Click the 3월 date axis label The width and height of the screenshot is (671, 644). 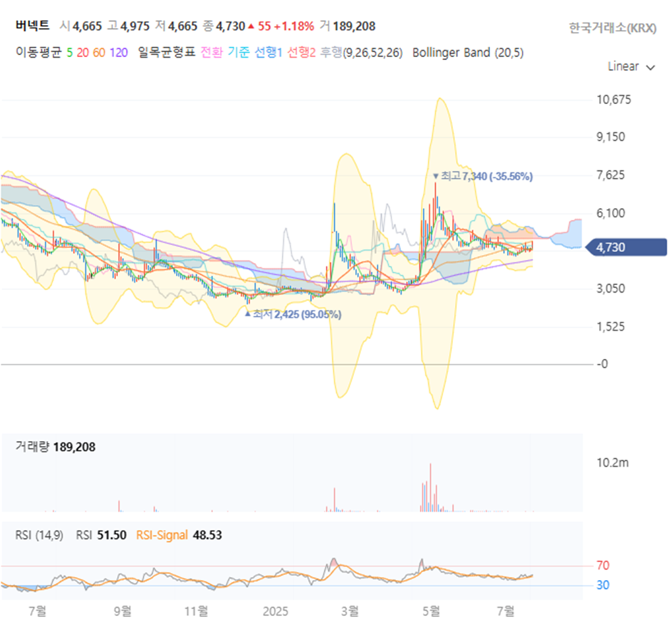pyautogui.click(x=350, y=611)
